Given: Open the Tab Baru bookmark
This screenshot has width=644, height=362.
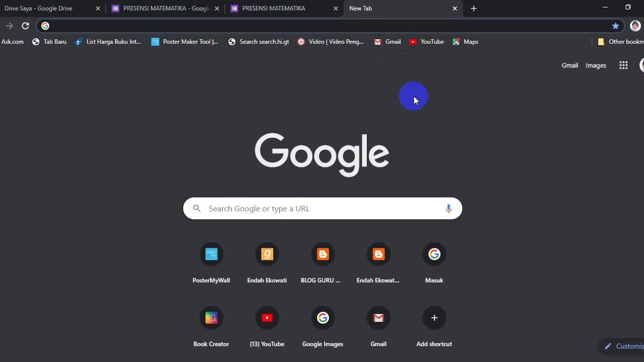Looking at the screenshot, I should [x=49, y=42].
